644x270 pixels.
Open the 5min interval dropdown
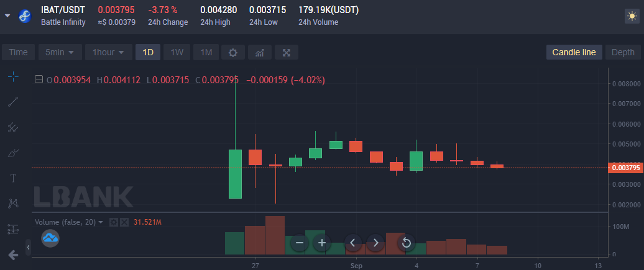coord(60,53)
